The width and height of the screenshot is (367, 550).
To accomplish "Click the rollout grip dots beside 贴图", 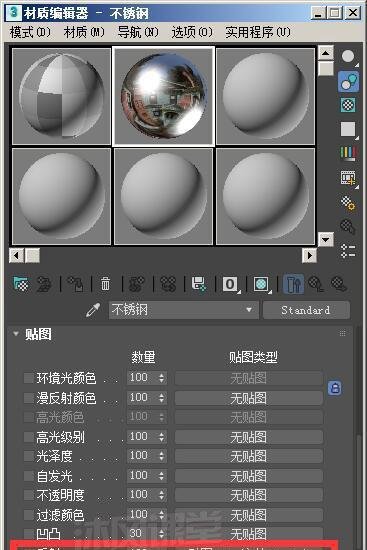I will [x=342, y=333].
